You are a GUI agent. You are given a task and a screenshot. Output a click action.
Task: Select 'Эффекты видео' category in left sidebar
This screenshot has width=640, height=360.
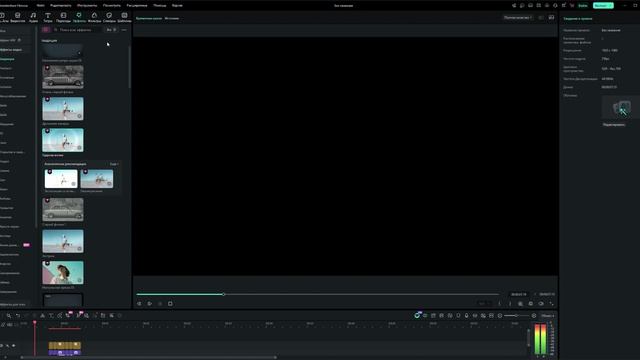tap(11, 50)
